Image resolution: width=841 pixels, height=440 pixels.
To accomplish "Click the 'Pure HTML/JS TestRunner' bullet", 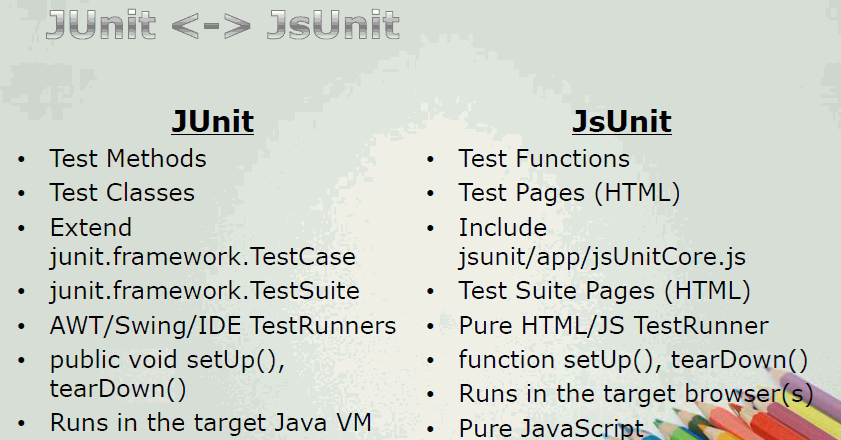I will pyautogui.click(x=614, y=326).
